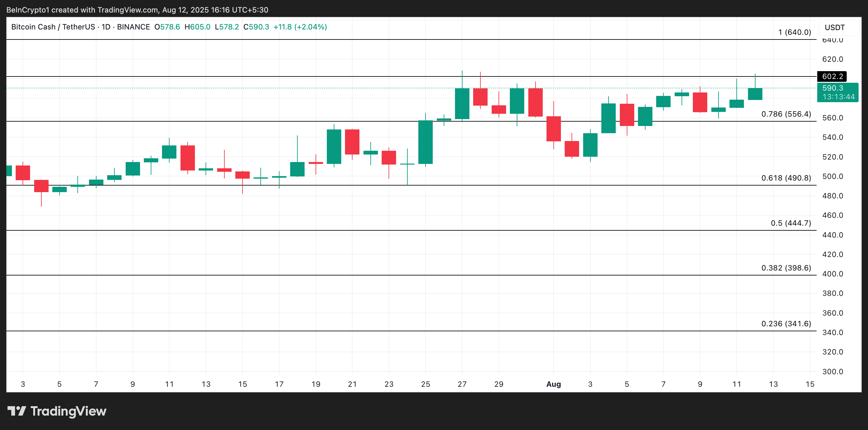Click the 500.0 price axis tick

(x=832, y=176)
